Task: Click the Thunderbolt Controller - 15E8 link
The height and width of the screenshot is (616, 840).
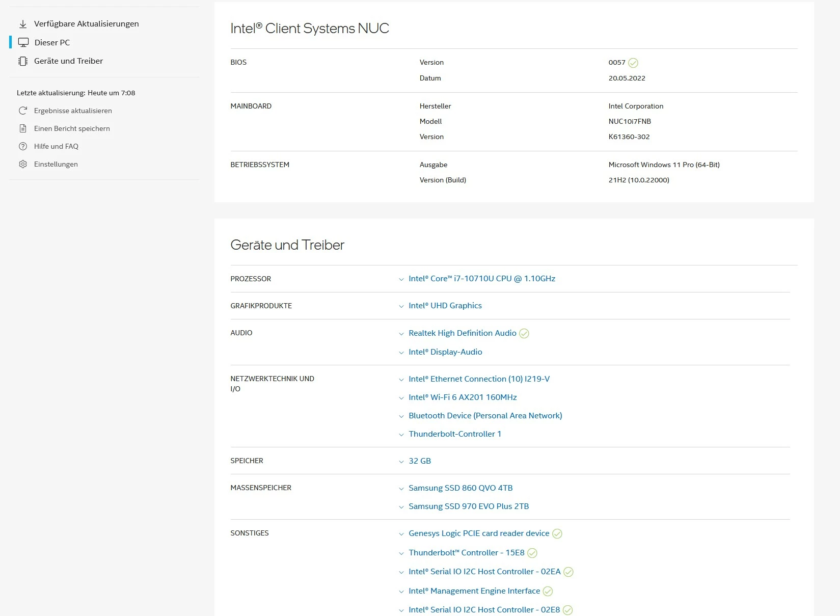Action: click(467, 553)
